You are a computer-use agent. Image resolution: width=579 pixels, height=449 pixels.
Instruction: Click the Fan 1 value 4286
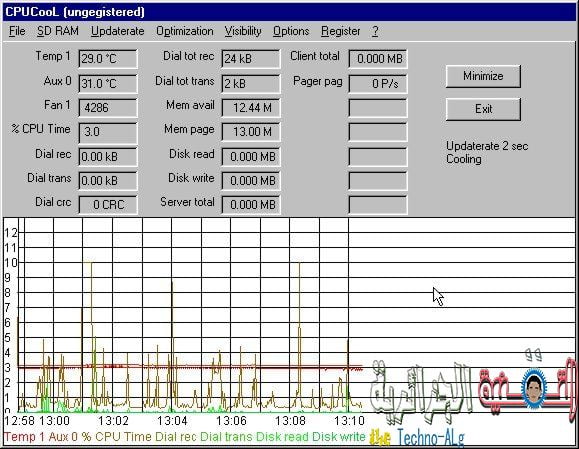pyautogui.click(x=108, y=108)
